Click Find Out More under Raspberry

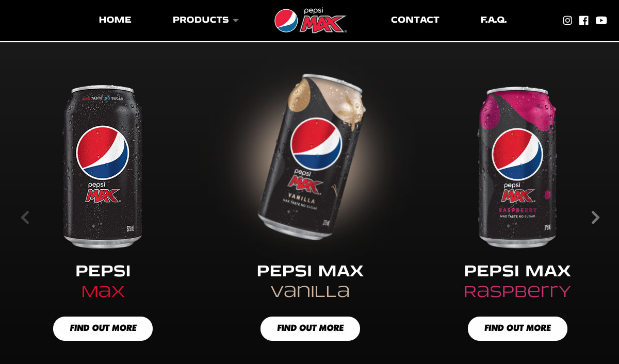tap(517, 328)
